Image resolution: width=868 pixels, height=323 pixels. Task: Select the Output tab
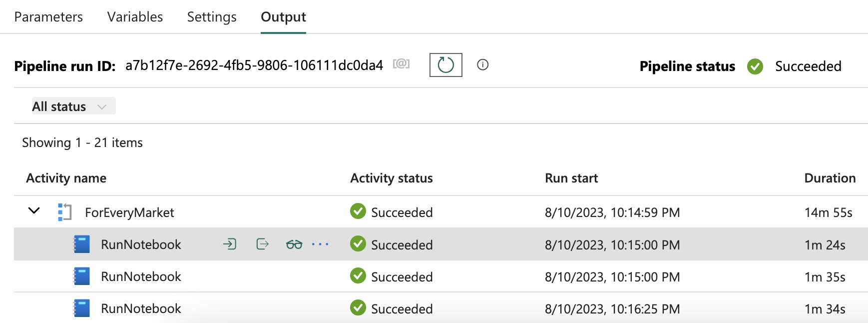coord(283,17)
